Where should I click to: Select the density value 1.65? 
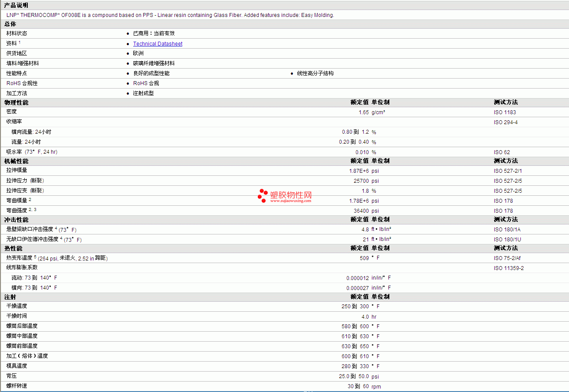364,112
